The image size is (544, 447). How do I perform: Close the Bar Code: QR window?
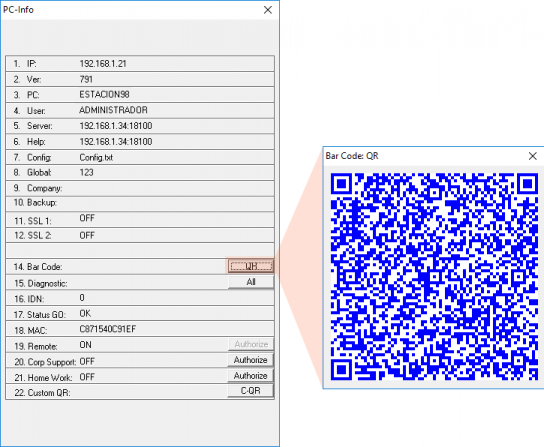tap(533, 156)
